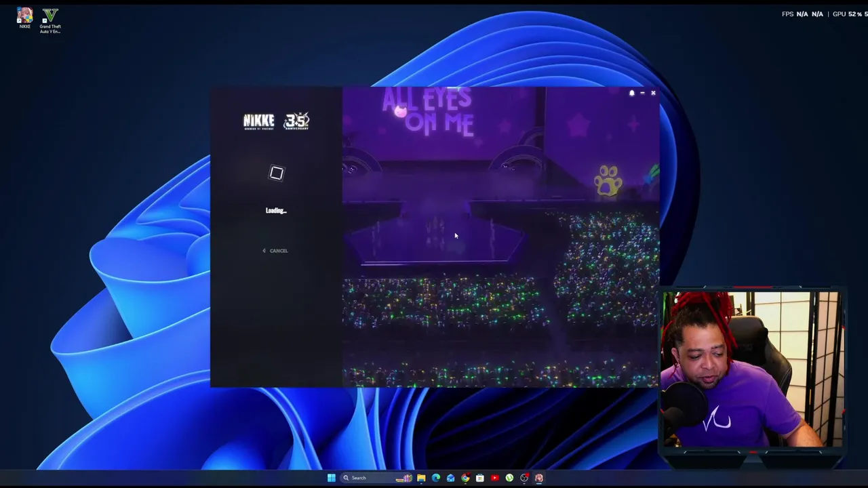Open OBS Studio from the taskbar
This screenshot has height=488, width=868.
[524, 478]
